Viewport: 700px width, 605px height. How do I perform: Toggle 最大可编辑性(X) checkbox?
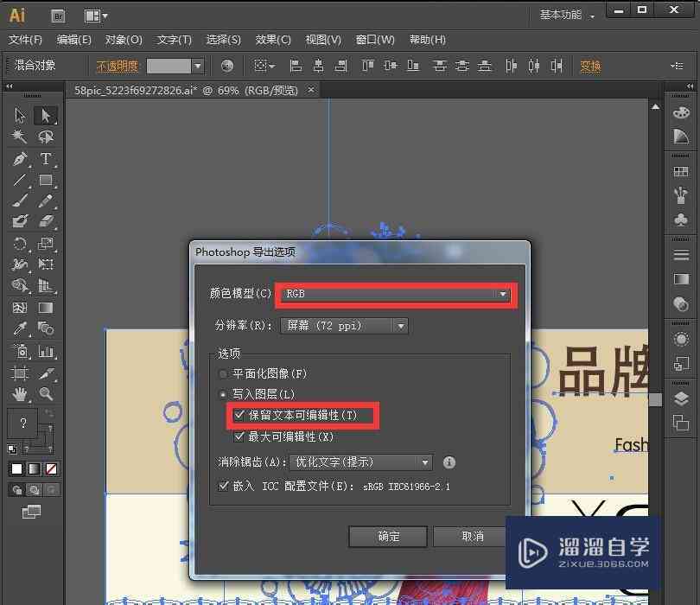[x=239, y=436]
